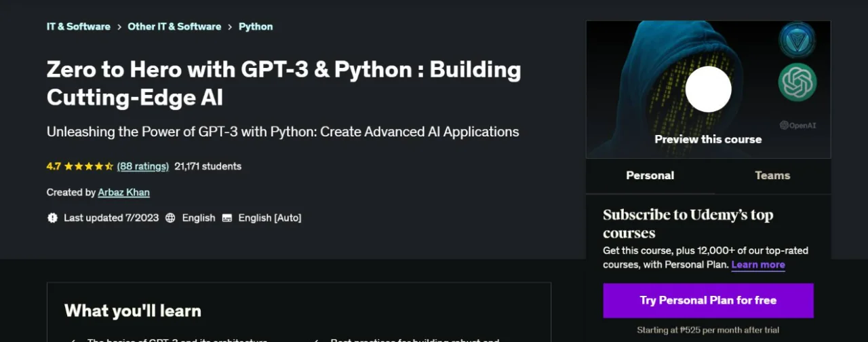Click the star rating icons
868x342 pixels.
pyautogui.click(x=88, y=166)
